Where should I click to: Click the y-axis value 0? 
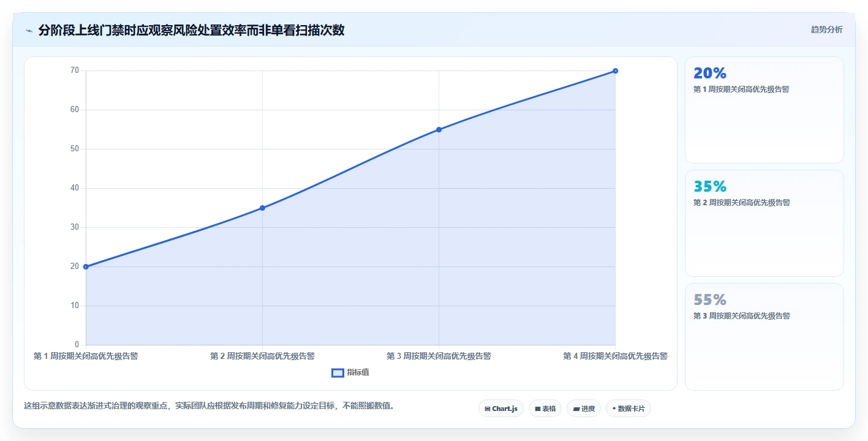point(77,345)
